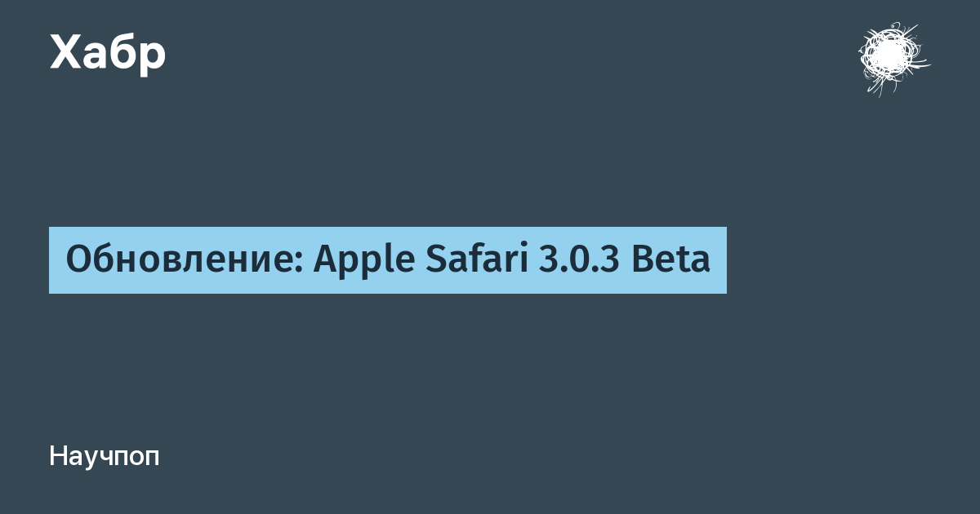Click the letter A of Apple
Image resolution: width=980 pixels, height=514 pixels.
[324, 259]
